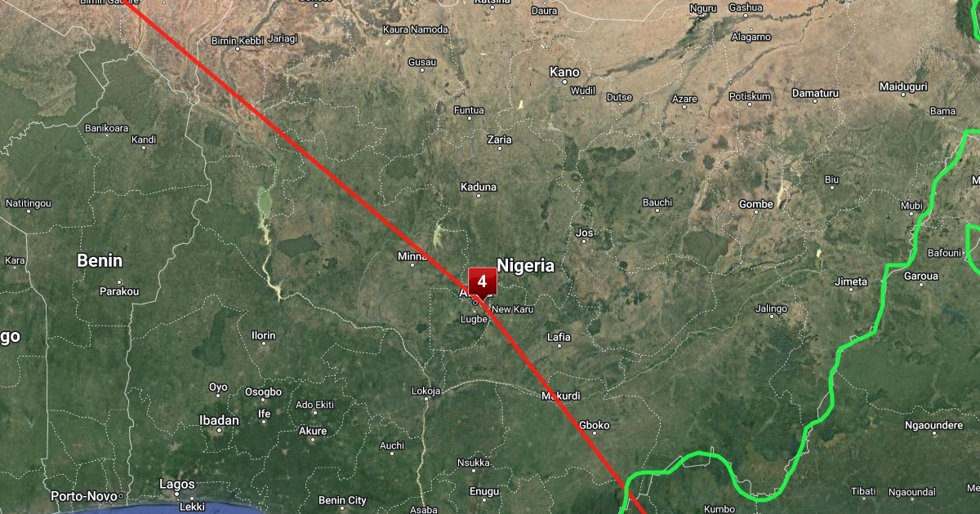
Task: Click the red marker numbered 4
Action: (x=482, y=282)
